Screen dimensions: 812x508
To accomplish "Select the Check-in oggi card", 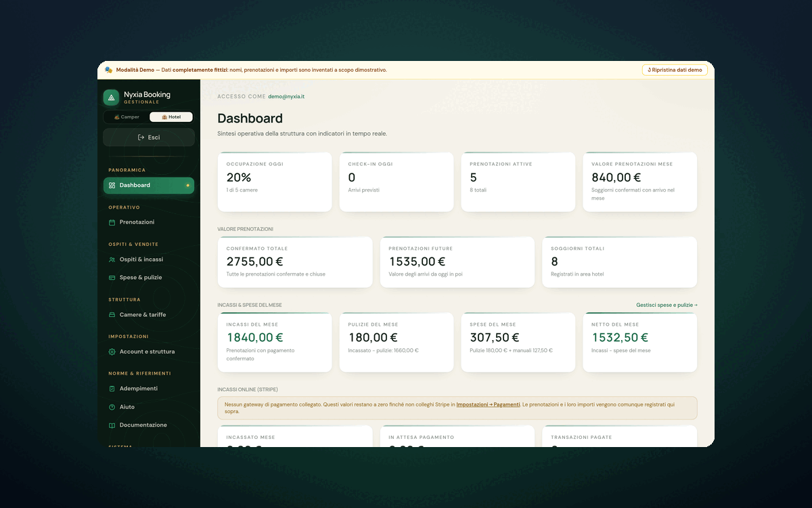I will 397,182.
